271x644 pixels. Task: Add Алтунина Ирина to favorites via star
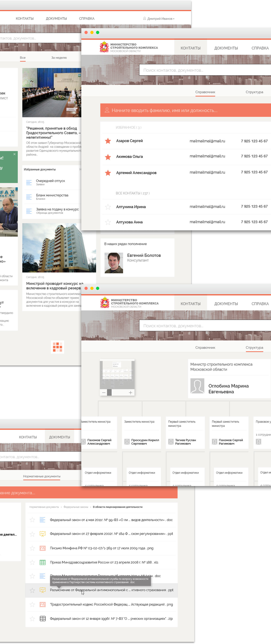pyautogui.click(x=108, y=207)
